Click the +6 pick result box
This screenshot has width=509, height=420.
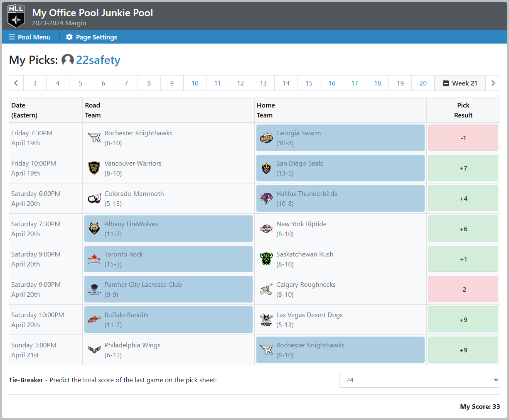click(x=463, y=229)
